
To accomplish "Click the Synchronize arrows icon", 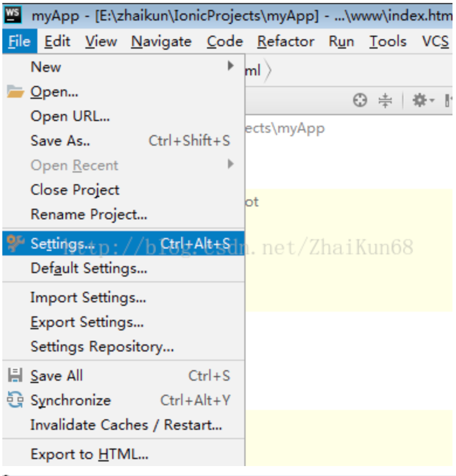I will coord(15,400).
